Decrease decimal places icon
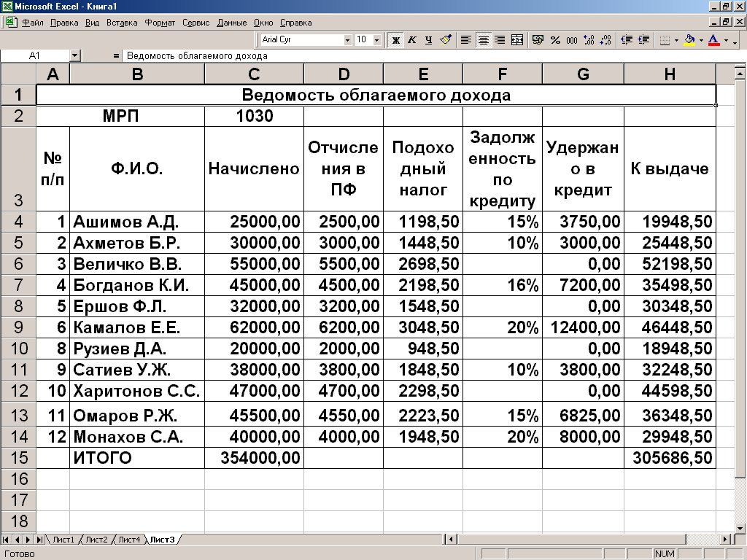Screen dimensions: 747x560 pyautogui.click(x=605, y=40)
